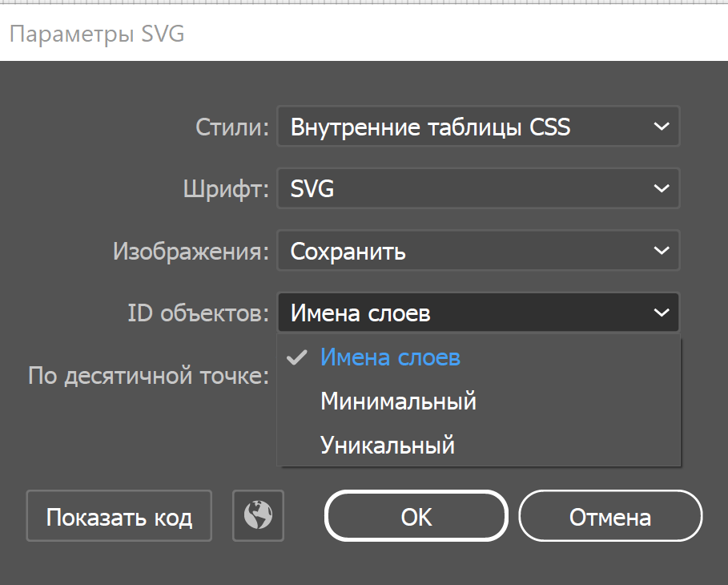
Task: Click the globe web preview icon
Action: 257,516
